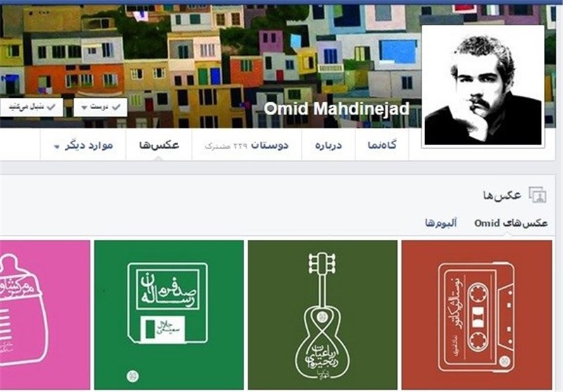Open the green floppy disk photo

tap(169, 315)
